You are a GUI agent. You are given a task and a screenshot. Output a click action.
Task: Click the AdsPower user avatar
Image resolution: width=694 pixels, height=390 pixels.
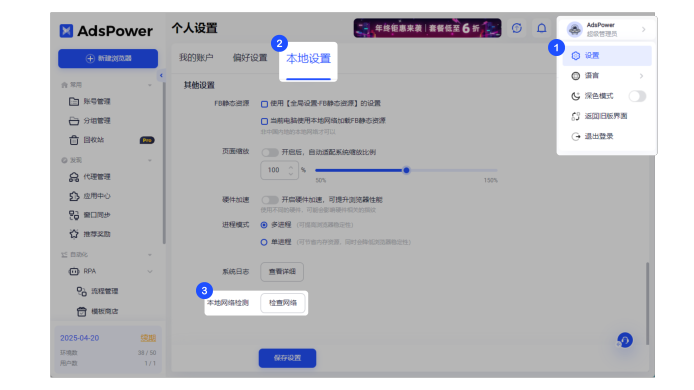(x=574, y=29)
